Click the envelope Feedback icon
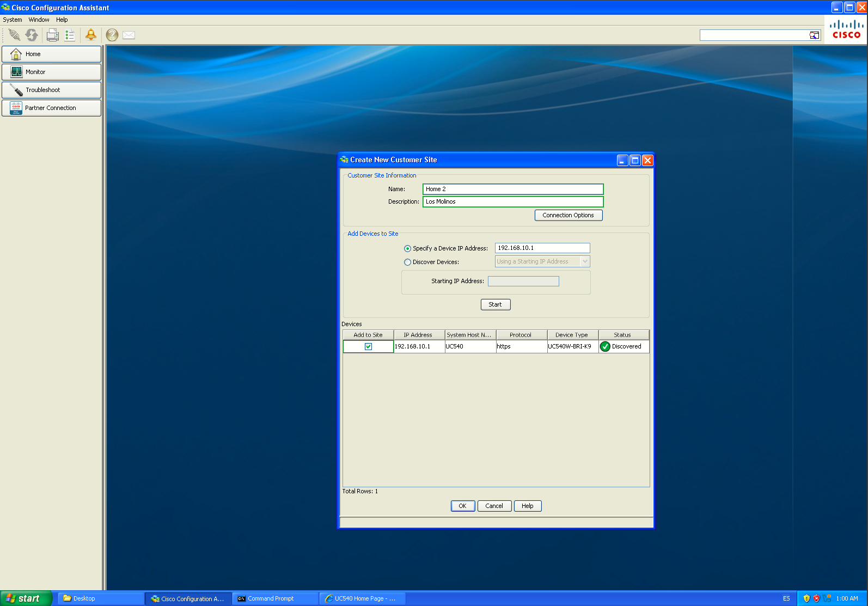 pyautogui.click(x=129, y=35)
